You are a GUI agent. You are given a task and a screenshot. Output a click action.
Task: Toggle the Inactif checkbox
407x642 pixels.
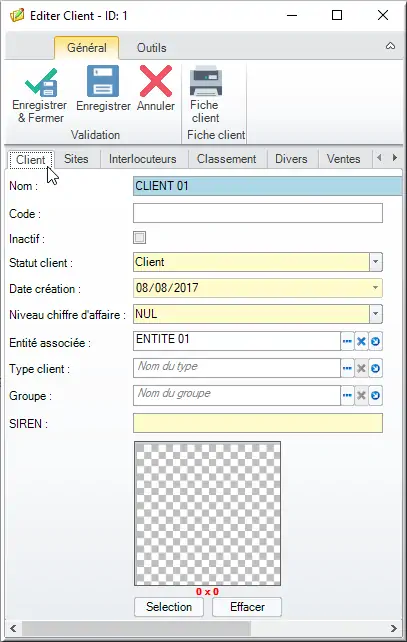140,237
